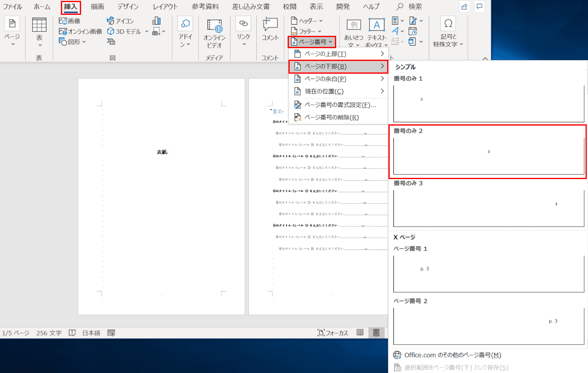Choose ページの下部(B) menu item
The width and height of the screenshot is (588, 373).
click(x=338, y=66)
